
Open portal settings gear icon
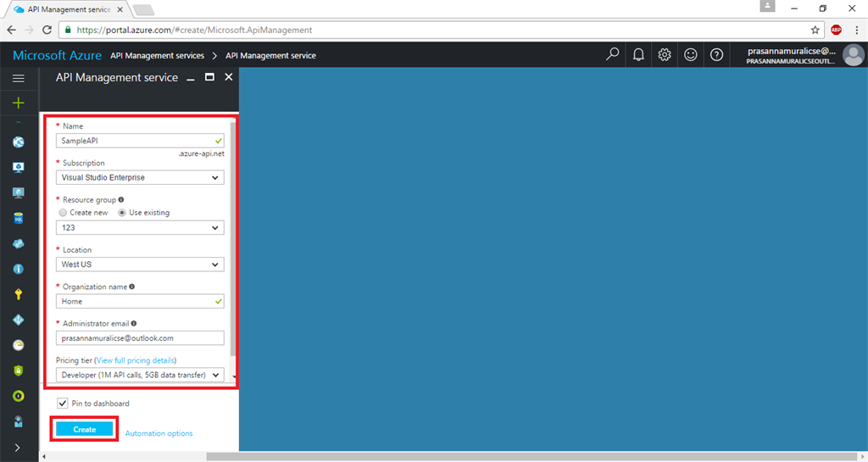(x=665, y=54)
